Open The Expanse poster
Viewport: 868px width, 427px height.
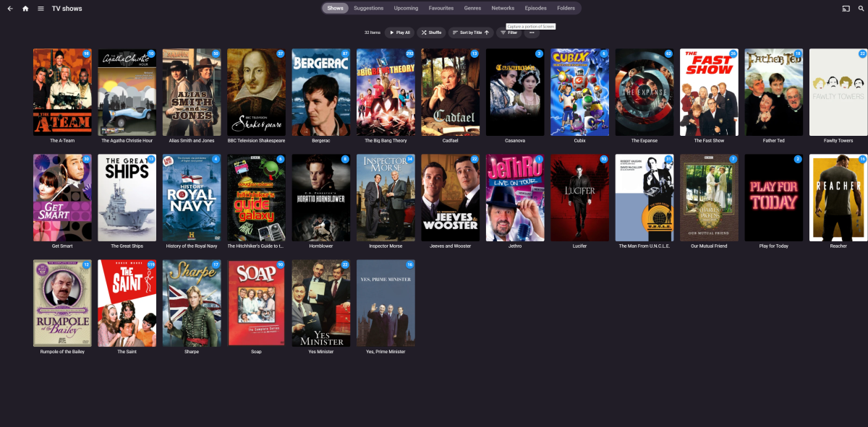click(644, 92)
